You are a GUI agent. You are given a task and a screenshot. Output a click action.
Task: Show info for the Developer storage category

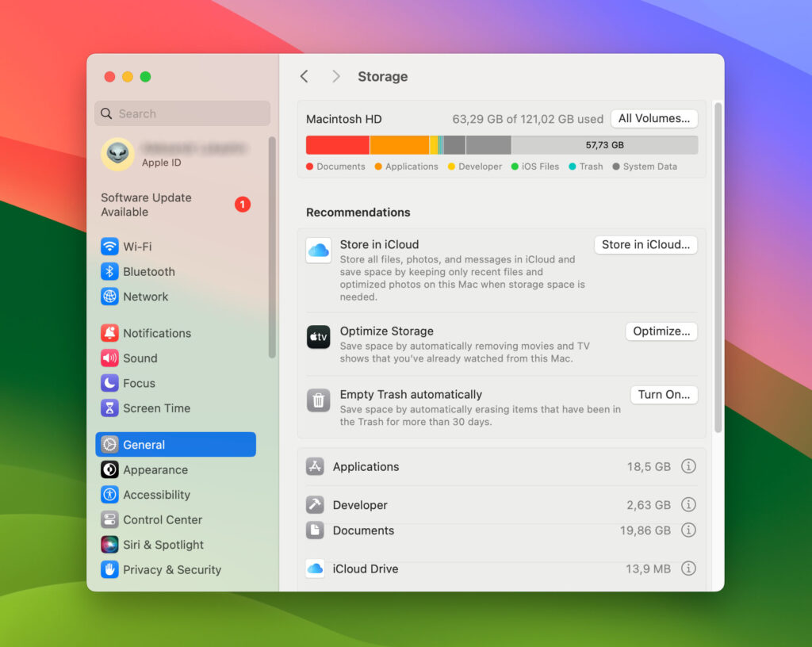pyautogui.click(x=688, y=505)
